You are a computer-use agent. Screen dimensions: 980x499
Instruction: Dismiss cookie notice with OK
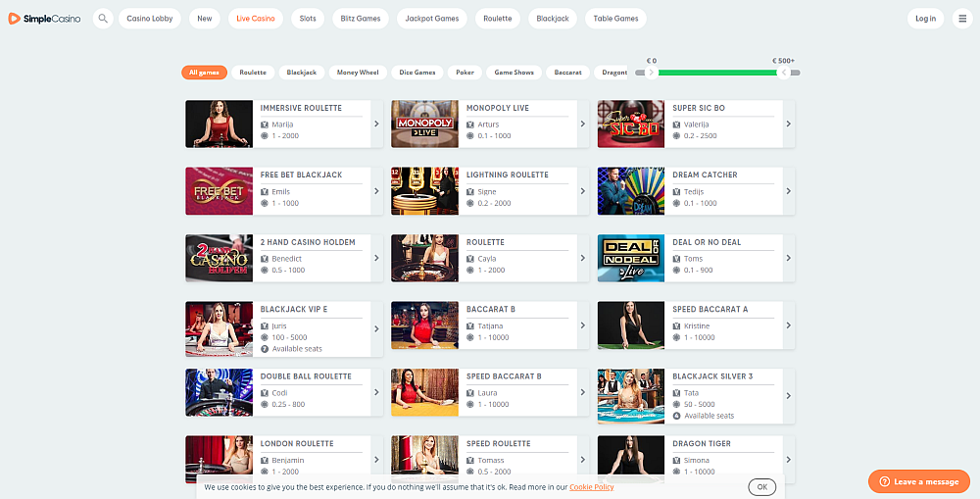[761, 487]
